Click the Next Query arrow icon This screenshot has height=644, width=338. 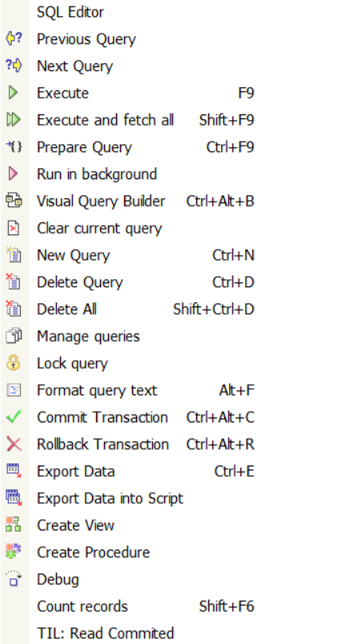(x=14, y=66)
